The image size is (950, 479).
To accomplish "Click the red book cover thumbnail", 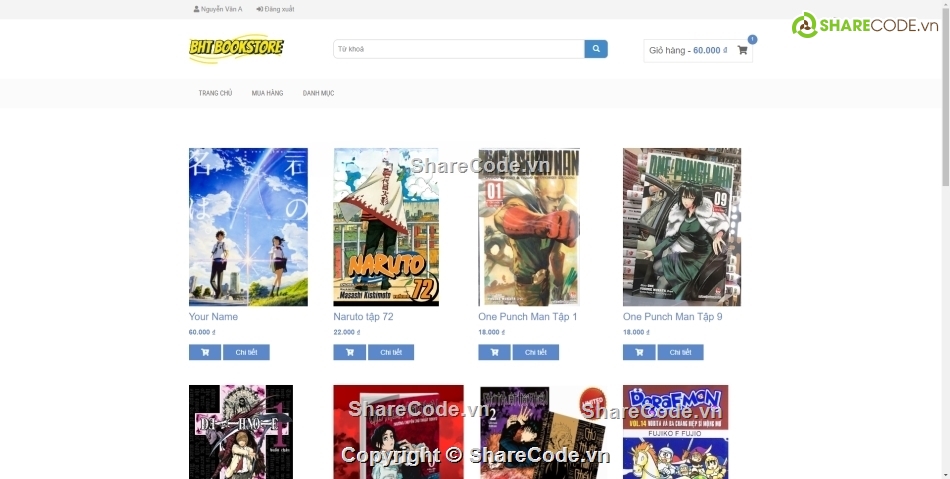I will point(398,432).
